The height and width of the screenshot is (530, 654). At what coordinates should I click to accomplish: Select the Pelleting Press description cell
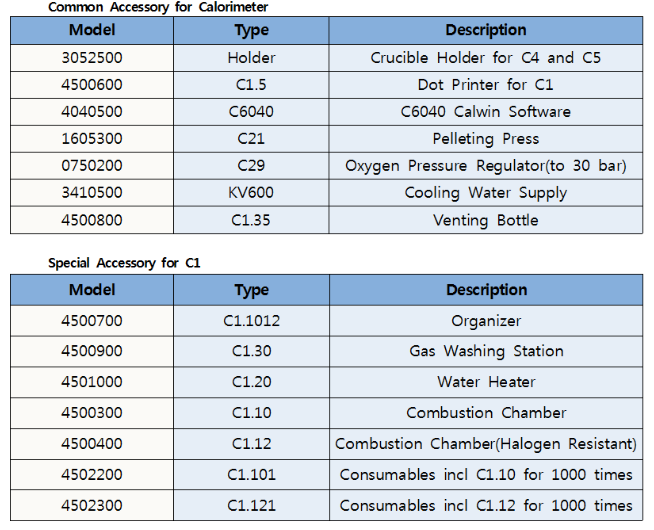(x=486, y=138)
